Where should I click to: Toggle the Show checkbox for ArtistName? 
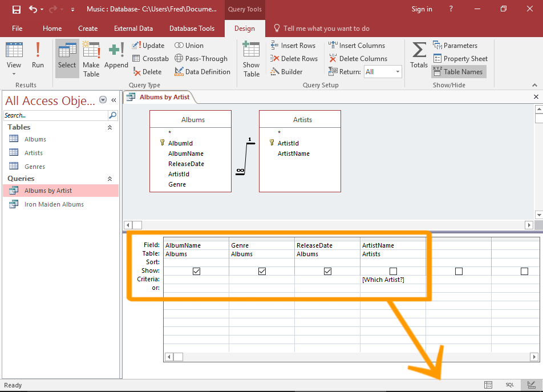pos(393,271)
